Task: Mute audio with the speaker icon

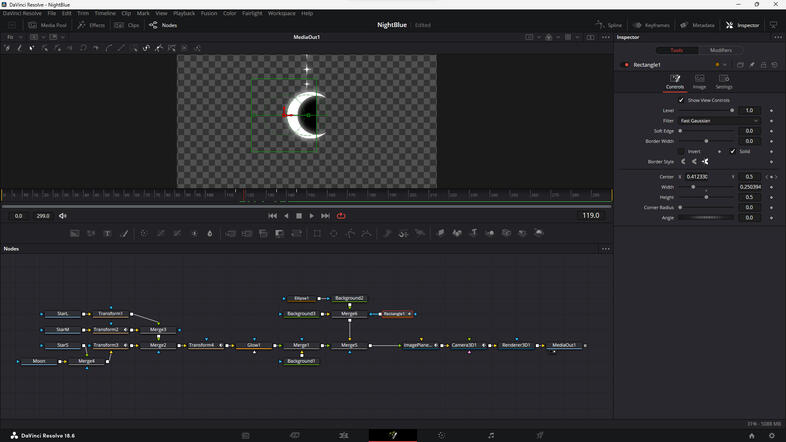Action: click(62, 216)
